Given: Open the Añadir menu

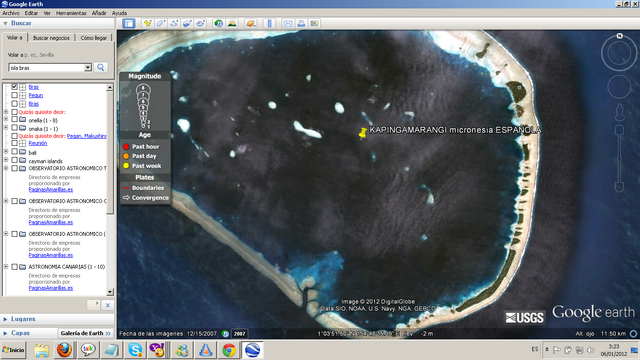Looking at the screenshot, I should click(99, 13).
